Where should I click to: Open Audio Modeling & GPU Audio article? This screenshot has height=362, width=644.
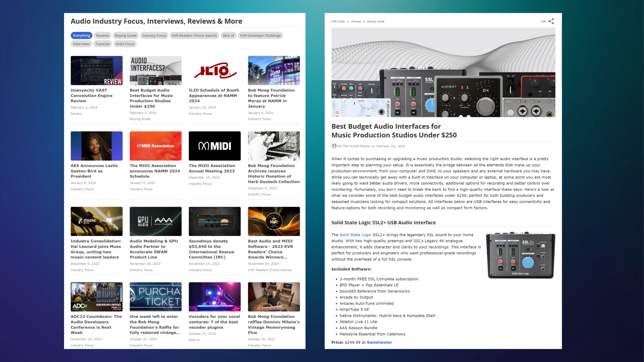(154, 249)
